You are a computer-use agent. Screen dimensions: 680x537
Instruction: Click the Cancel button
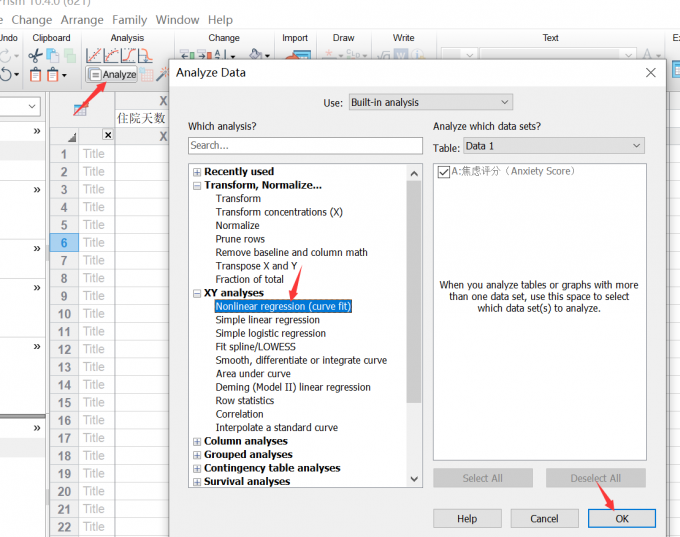click(x=544, y=518)
